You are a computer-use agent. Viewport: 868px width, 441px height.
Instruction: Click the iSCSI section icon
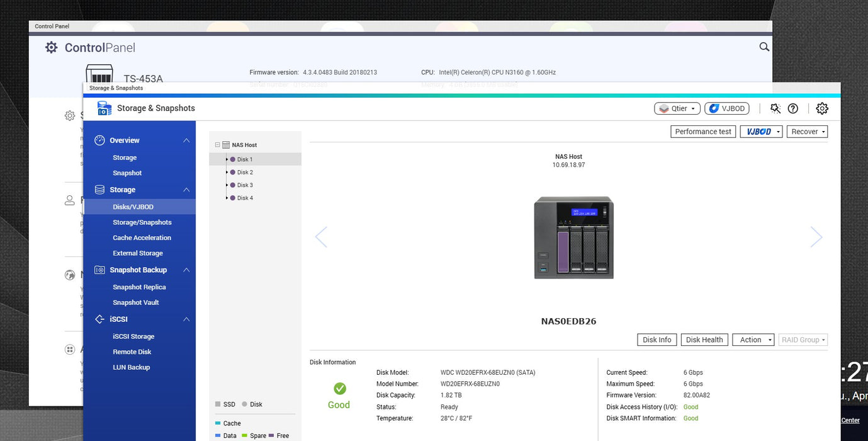(x=99, y=319)
